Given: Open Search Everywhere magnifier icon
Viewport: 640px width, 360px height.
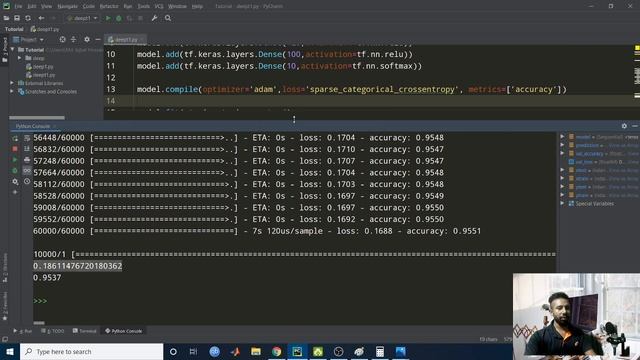Looking at the screenshot, I should coord(168,18).
